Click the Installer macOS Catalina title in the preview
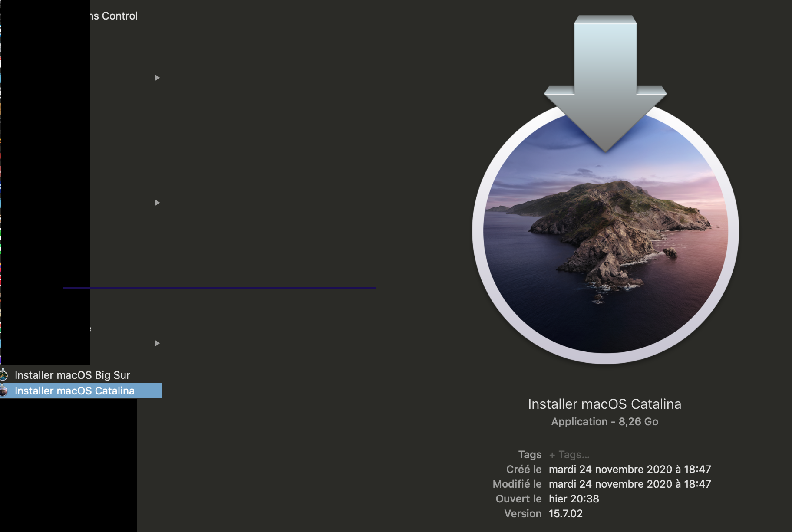The image size is (792, 532). [x=605, y=404]
